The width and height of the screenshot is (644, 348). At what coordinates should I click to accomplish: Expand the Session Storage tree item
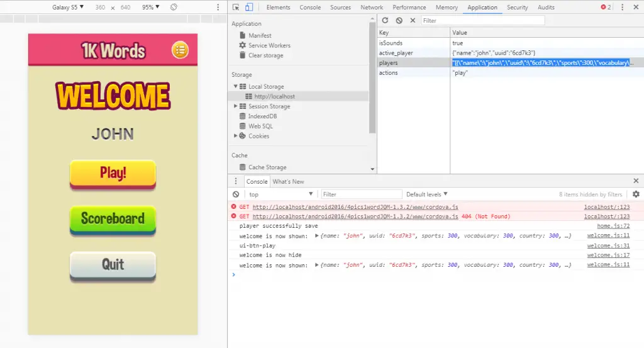pos(236,106)
